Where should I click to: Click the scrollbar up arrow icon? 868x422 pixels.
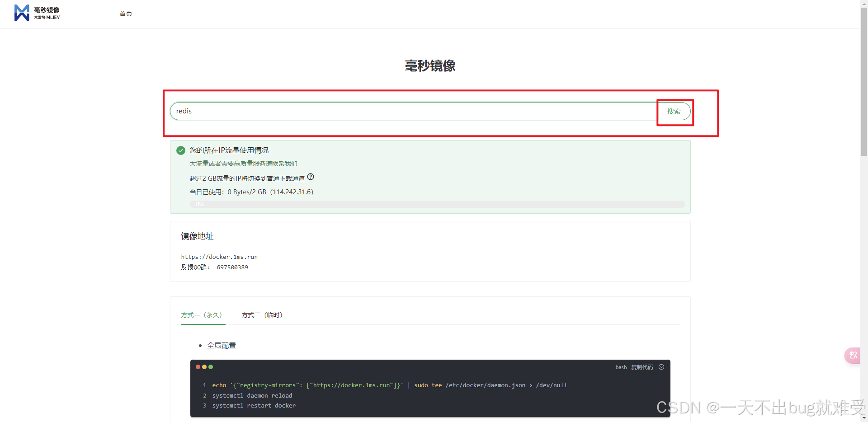(x=864, y=3)
